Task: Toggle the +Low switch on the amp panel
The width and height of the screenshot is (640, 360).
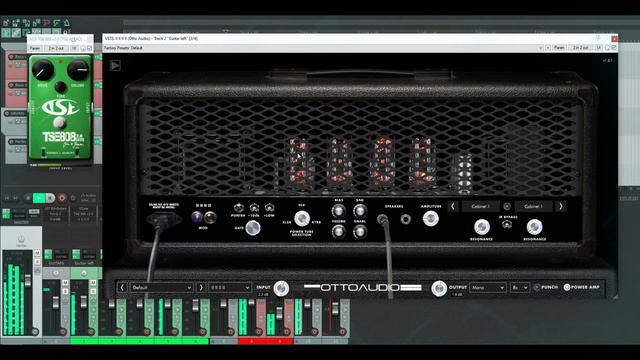Action: point(269,208)
